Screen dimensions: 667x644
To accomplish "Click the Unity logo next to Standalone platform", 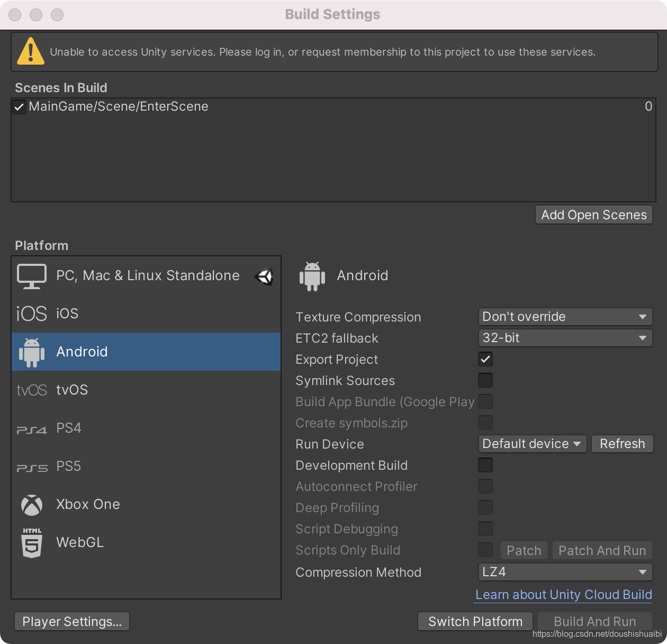I will click(264, 276).
